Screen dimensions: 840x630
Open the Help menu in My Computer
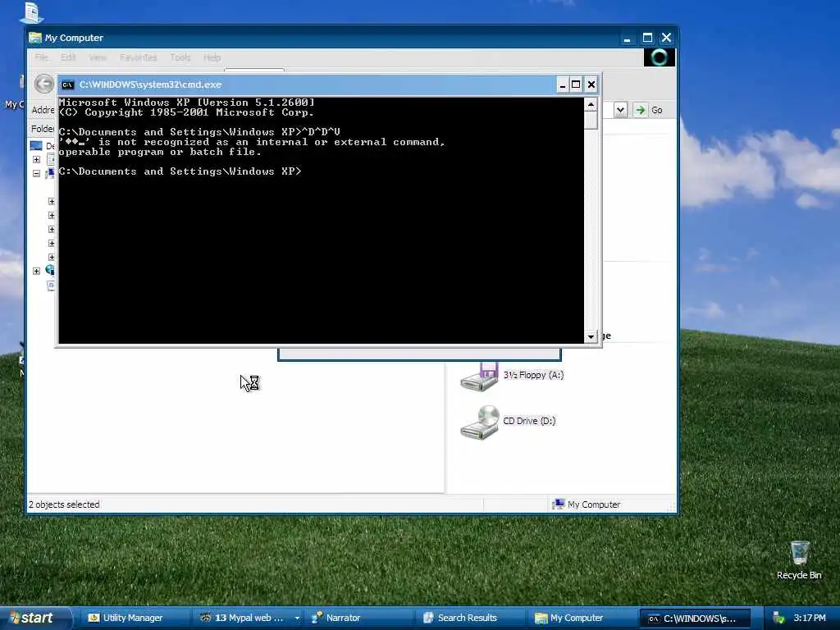click(x=212, y=57)
